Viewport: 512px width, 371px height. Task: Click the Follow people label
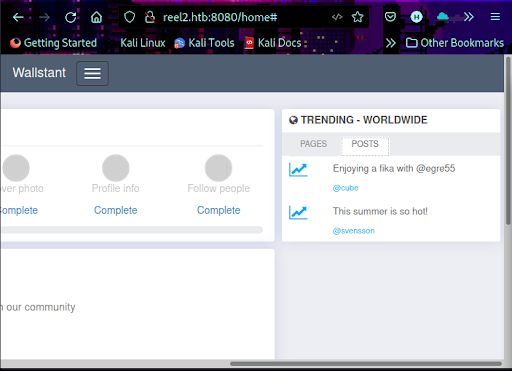click(218, 188)
